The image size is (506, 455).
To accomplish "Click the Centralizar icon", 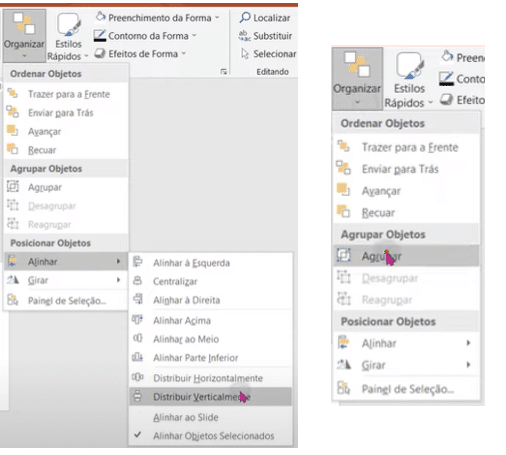I will coord(138,281).
